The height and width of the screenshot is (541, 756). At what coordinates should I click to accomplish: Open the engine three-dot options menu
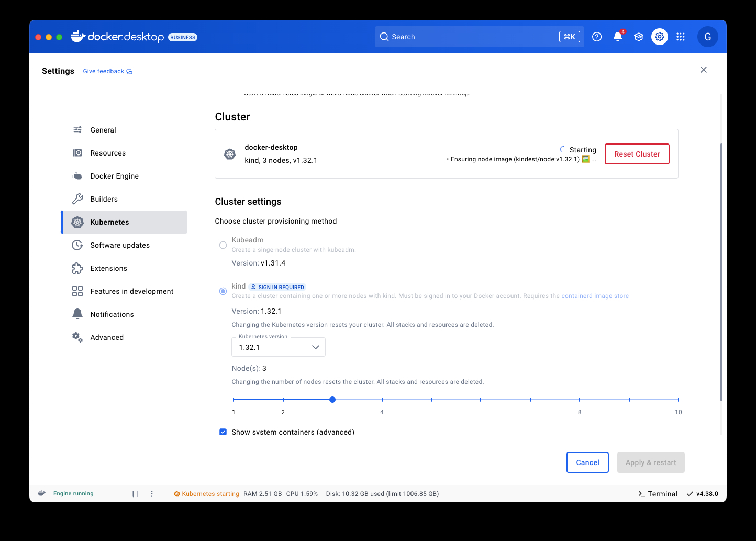coord(152,494)
